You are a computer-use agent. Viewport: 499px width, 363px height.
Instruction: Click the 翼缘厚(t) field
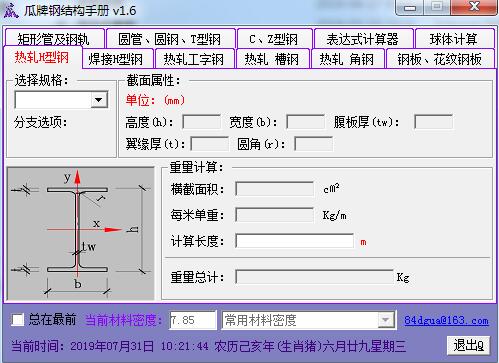click(209, 144)
